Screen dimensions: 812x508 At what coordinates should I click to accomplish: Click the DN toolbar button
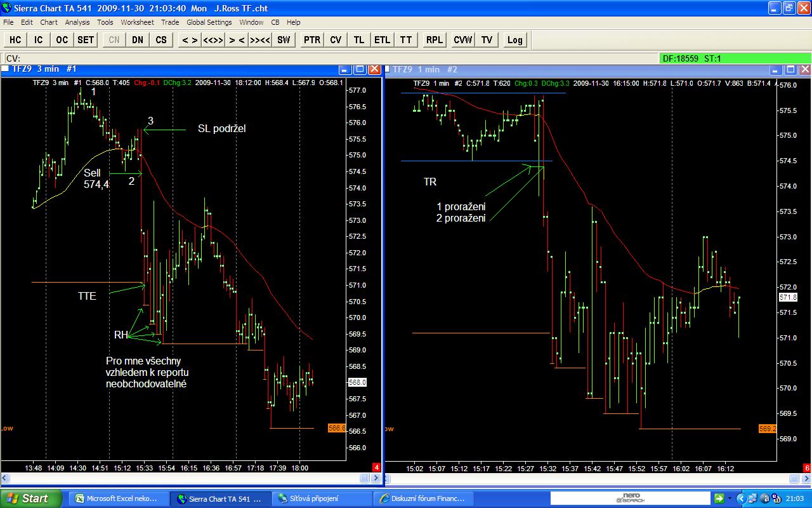click(x=138, y=40)
